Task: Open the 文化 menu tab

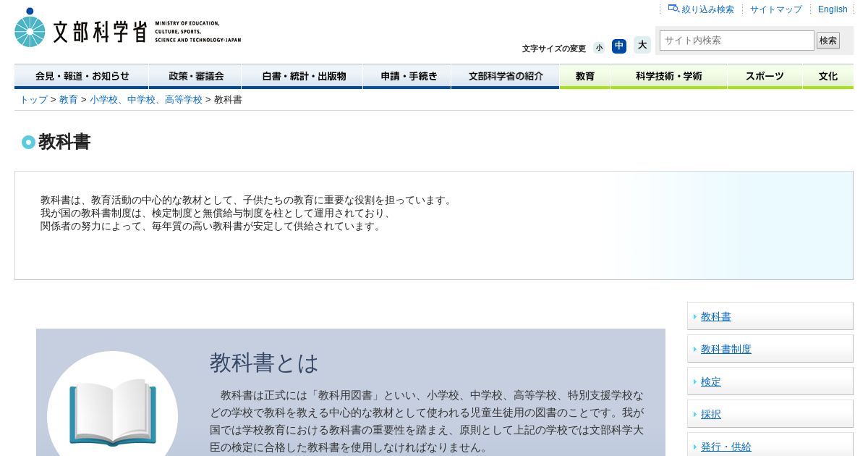Action: (828, 76)
